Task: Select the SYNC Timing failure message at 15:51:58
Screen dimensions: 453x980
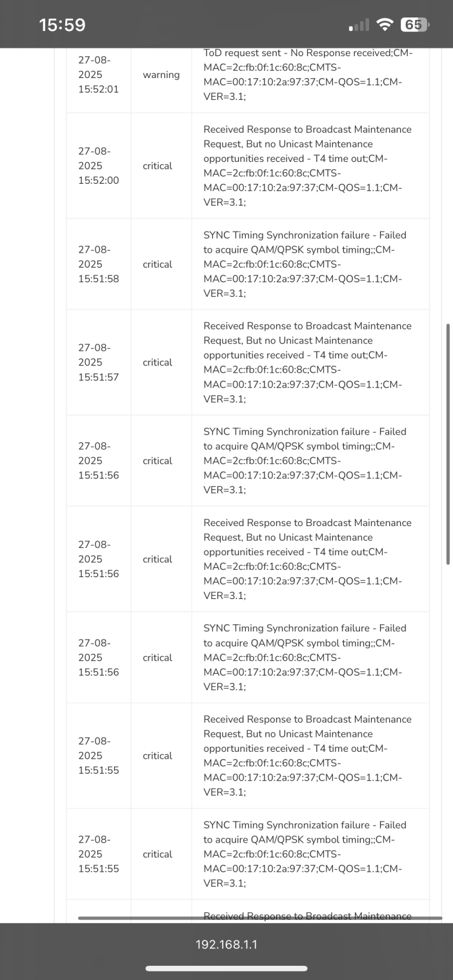Action: point(305,264)
